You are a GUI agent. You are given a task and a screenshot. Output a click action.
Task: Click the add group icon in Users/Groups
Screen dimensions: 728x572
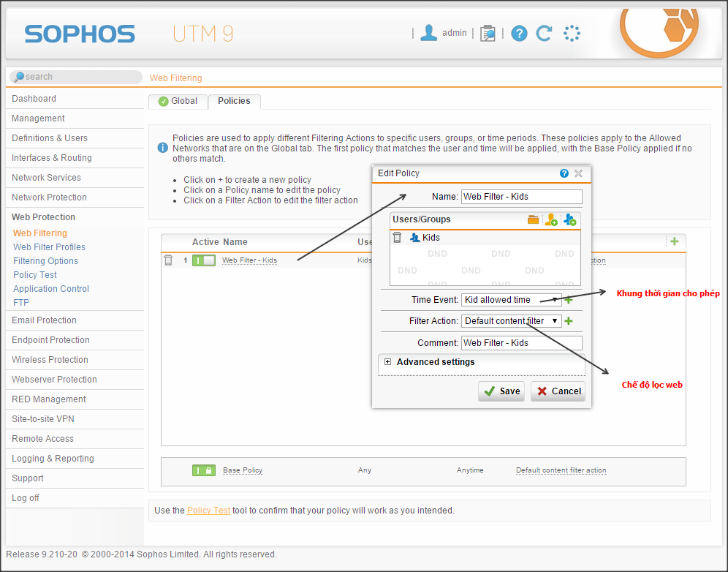pos(570,219)
